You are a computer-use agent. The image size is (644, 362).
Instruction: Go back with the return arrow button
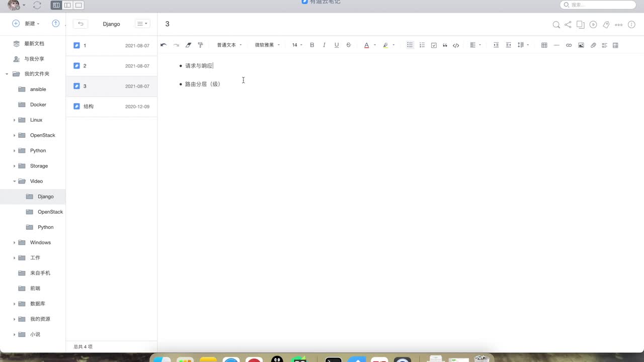click(80, 24)
